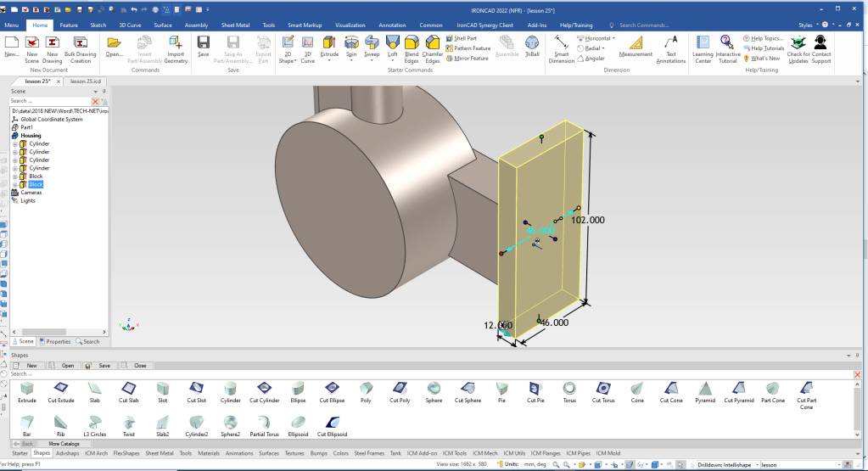The image size is (868, 471).
Task: Open the Horizontal dimension dropdown
Action: coord(613,38)
